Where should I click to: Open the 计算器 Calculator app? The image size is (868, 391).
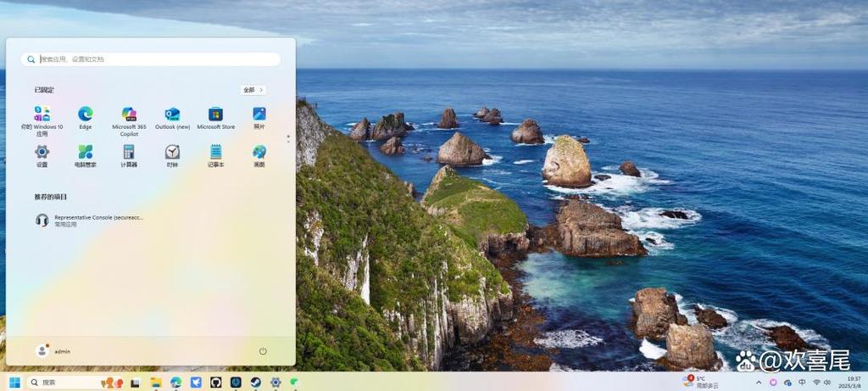tap(129, 156)
